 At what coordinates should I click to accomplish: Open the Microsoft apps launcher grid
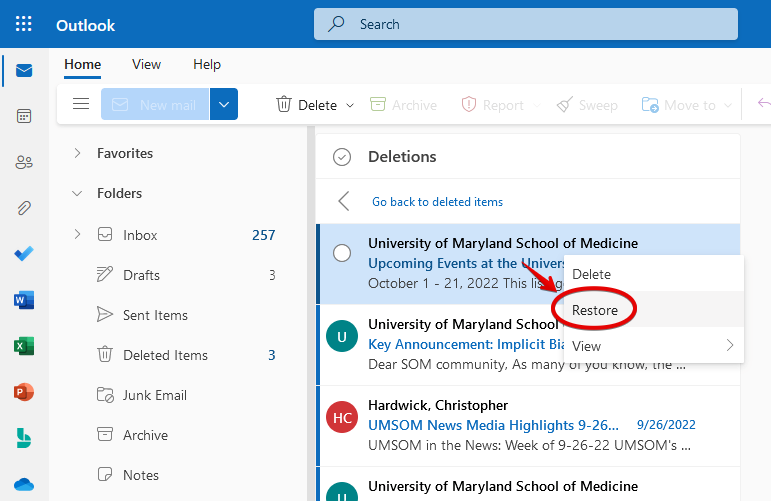pyautogui.click(x=24, y=24)
